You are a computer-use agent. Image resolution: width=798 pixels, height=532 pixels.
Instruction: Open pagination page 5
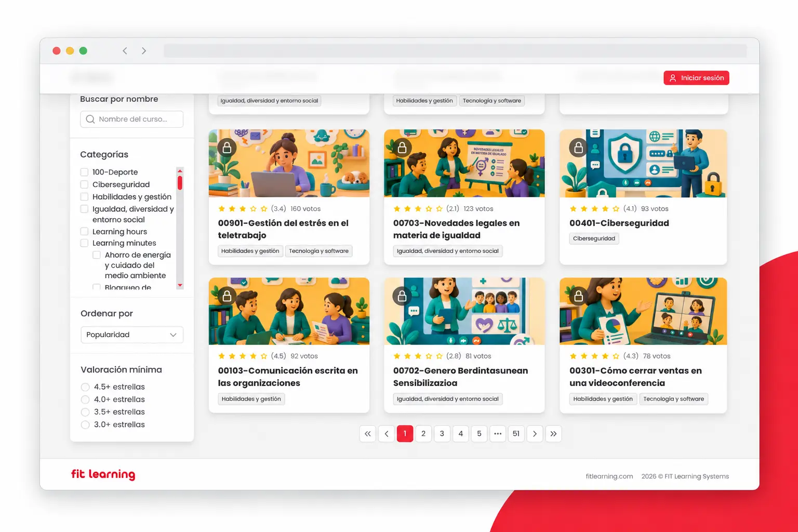click(x=479, y=434)
